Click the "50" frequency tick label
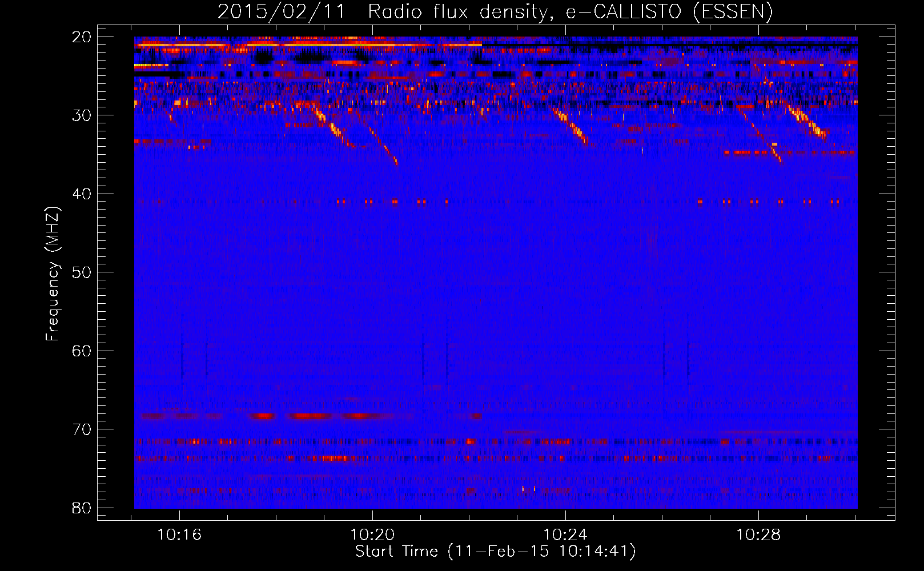Screen dimensions: 924x571 [x=82, y=272]
